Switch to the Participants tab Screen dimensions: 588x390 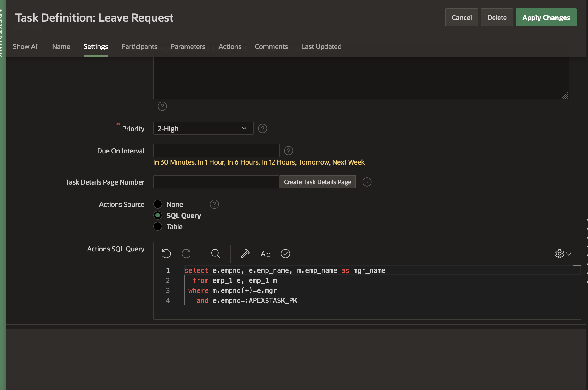139,47
